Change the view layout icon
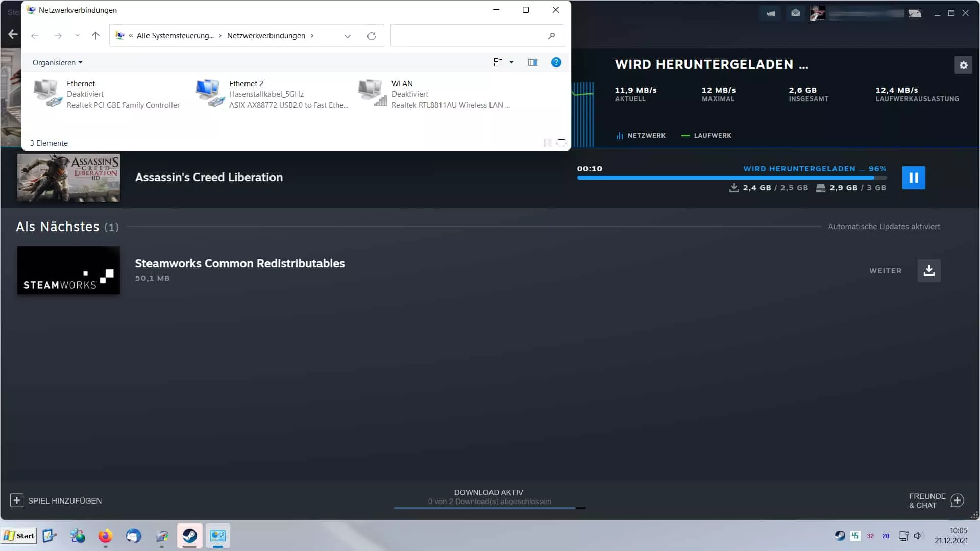The height and width of the screenshot is (551, 980). (x=498, y=62)
